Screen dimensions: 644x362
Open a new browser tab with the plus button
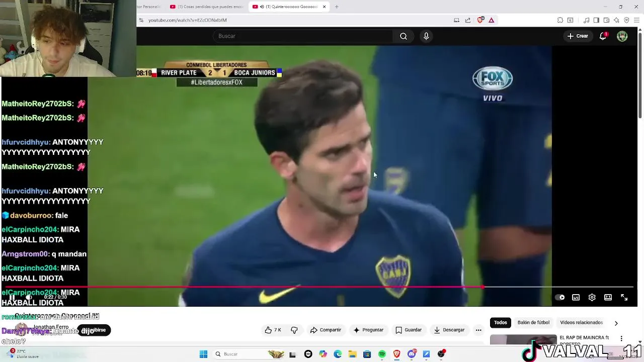click(x=337, y=7)
